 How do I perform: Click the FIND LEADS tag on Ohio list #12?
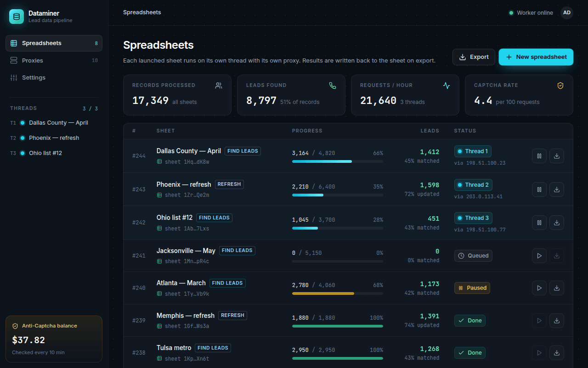[x=214, y=218]
